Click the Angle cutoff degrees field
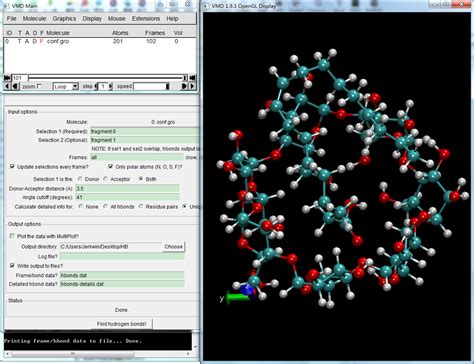 128,197
